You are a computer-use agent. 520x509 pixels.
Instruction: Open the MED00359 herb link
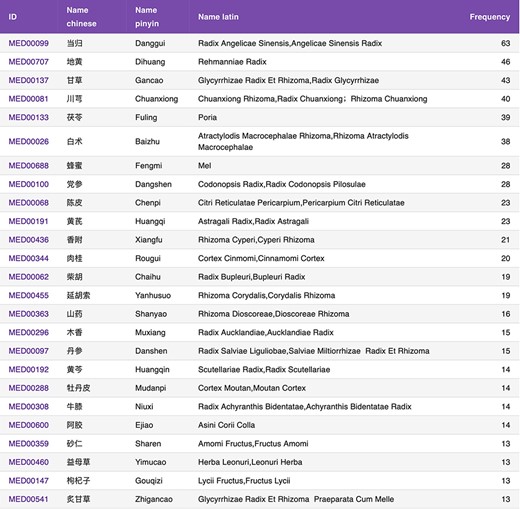click(29, 444)
